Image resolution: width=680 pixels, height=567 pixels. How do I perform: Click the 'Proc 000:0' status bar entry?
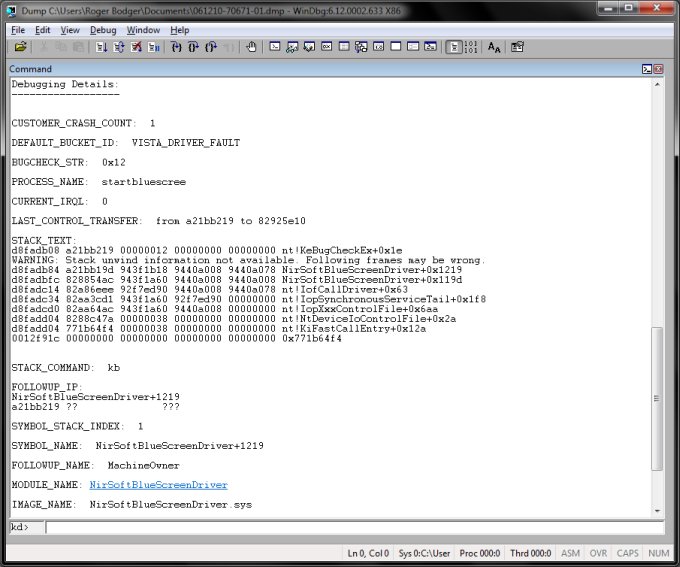pyautogui.click(x=480, y=553)
